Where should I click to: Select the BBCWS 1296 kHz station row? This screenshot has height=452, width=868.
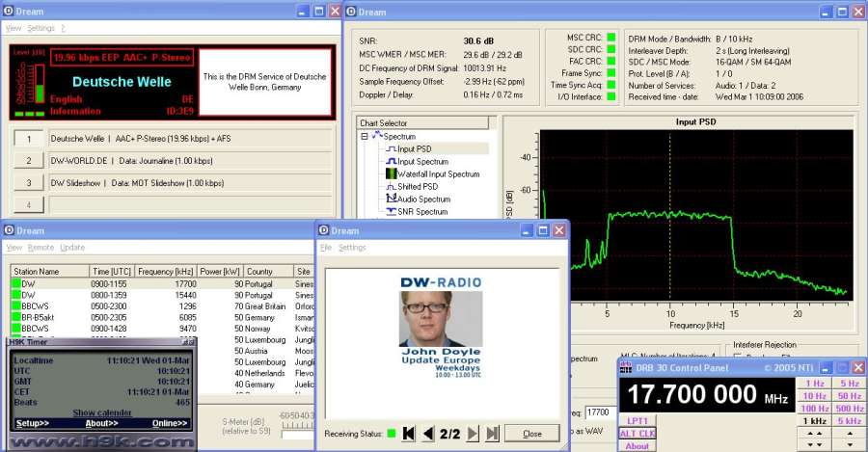click(162, 306)
